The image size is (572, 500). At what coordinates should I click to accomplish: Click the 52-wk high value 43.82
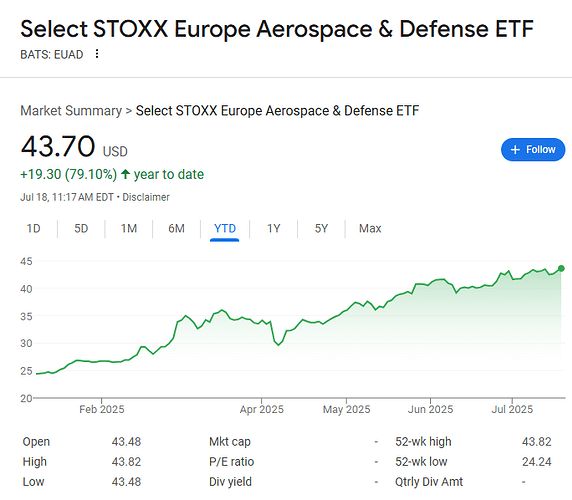click(x=536, y=442)
